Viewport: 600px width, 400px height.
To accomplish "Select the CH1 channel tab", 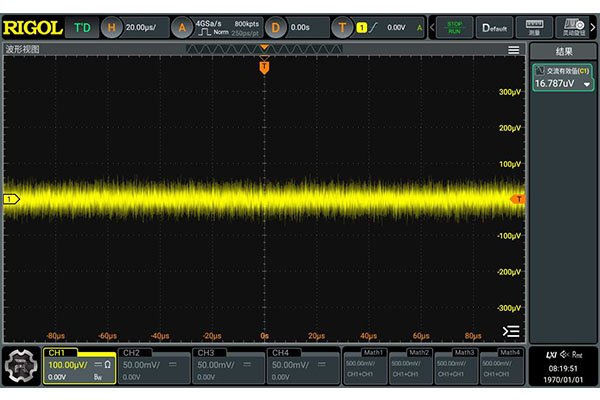I will [78, 366].
